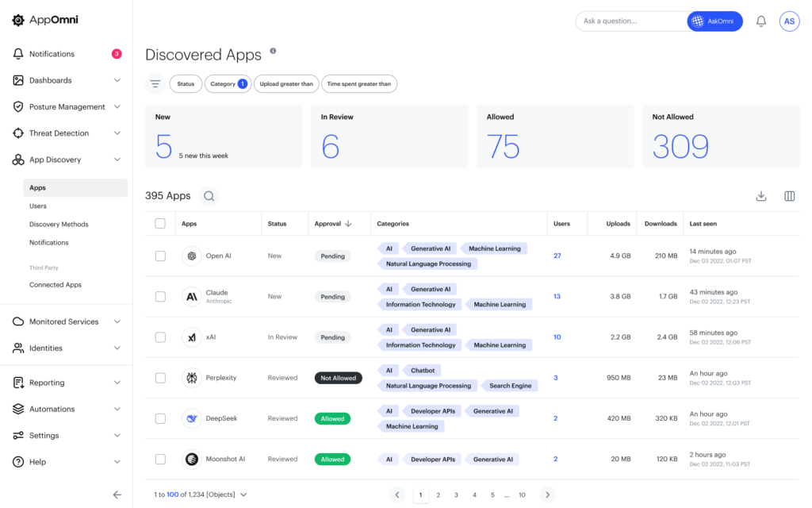
Task: Click the App Discovery icon
Action: click(18, 160)
